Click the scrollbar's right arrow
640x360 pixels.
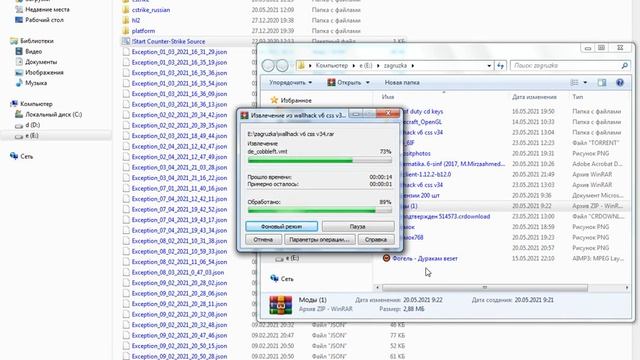click(x=627, y=288)
